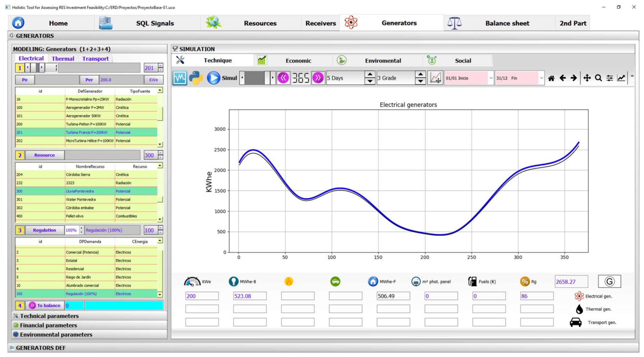This screenshot has width=644, height=357.
Task: Open the 31/12 Fin date dropdown
Action: coord(541,78)
